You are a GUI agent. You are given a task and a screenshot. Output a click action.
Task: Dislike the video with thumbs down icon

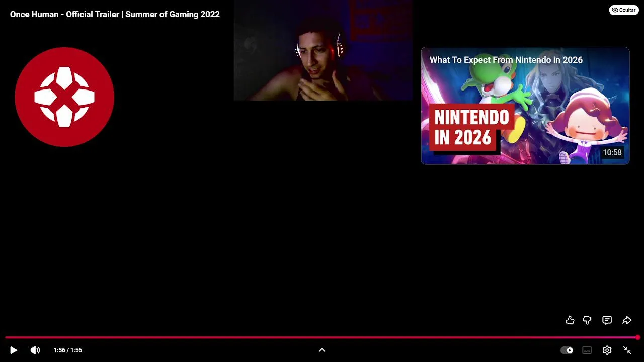tap(587, 320)
